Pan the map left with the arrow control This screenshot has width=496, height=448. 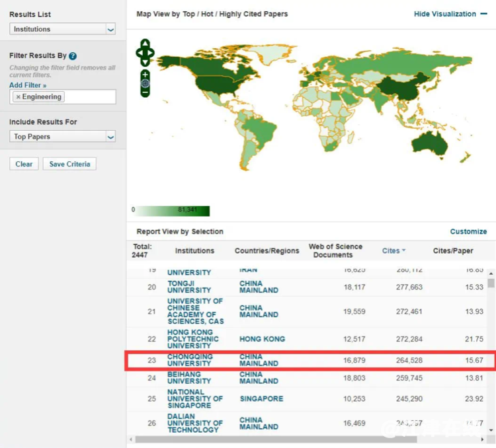[140, 53]
